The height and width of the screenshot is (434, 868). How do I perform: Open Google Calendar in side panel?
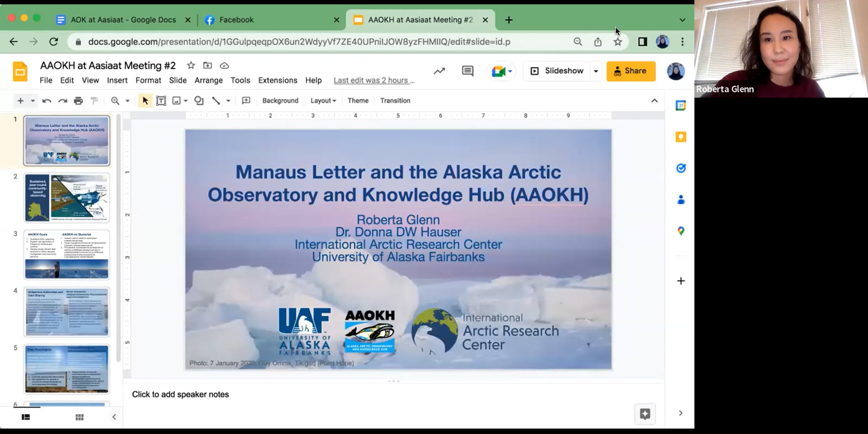pos(681,106)
